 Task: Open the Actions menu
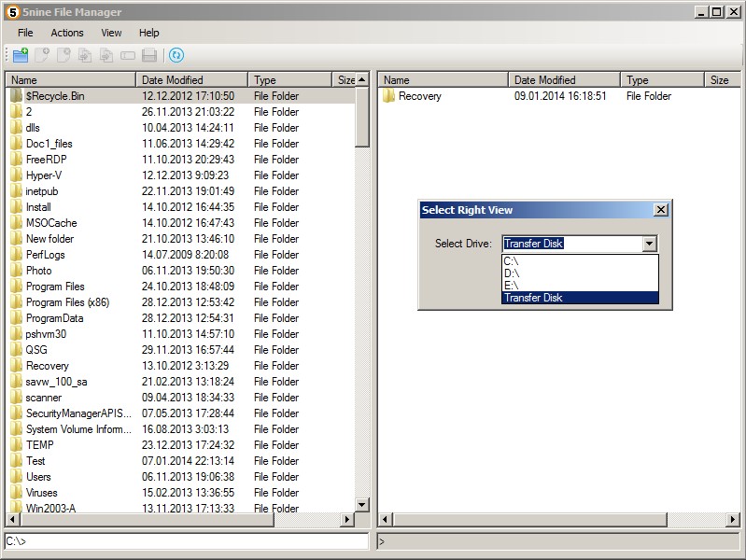(67, 33)
